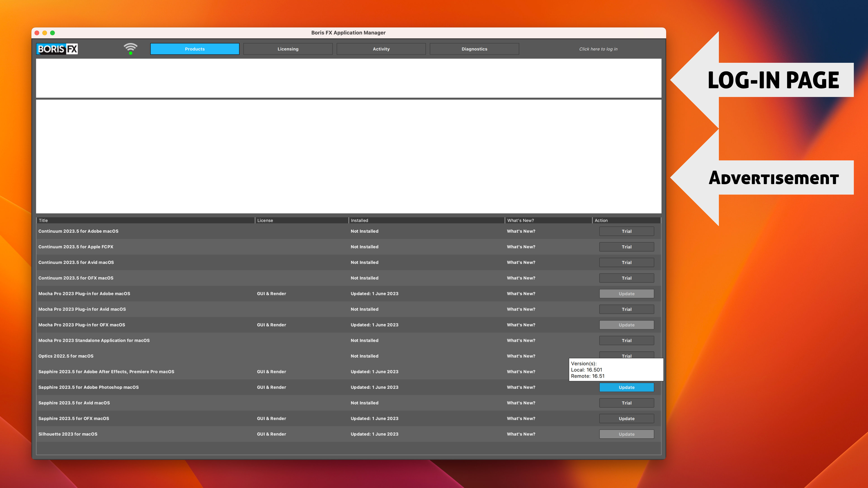This screenshot has width=868, height=488.
Task: Open the Activity tab
Action: tap(381, 49)
